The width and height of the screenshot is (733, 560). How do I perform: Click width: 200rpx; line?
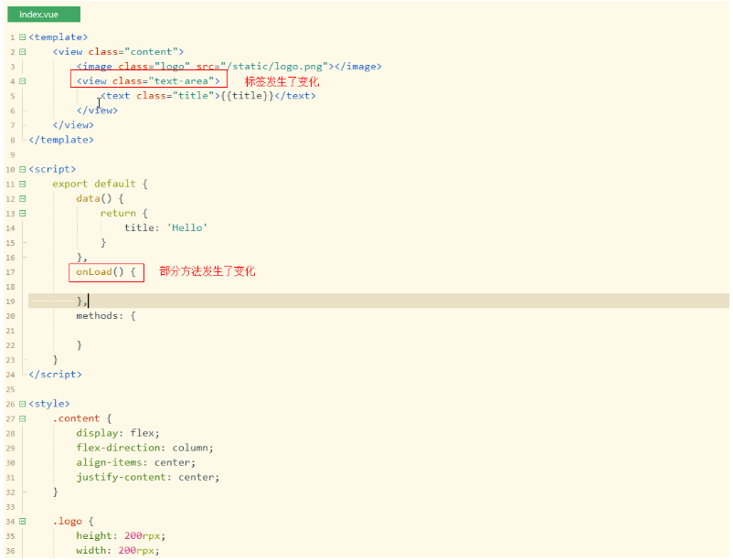click(118, 550)
